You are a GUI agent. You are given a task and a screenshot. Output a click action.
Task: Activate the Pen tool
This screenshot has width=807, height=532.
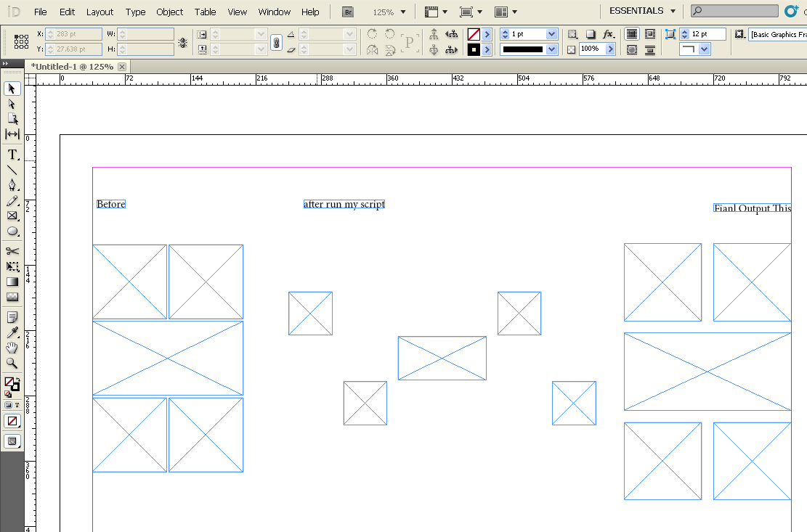point(12,185)
